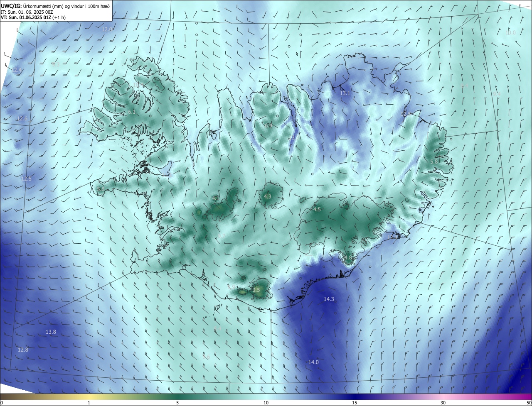Click the 4.5 value over Vatnajökull glacier
This screenshot has width=532, height=406.
(317, 209)
